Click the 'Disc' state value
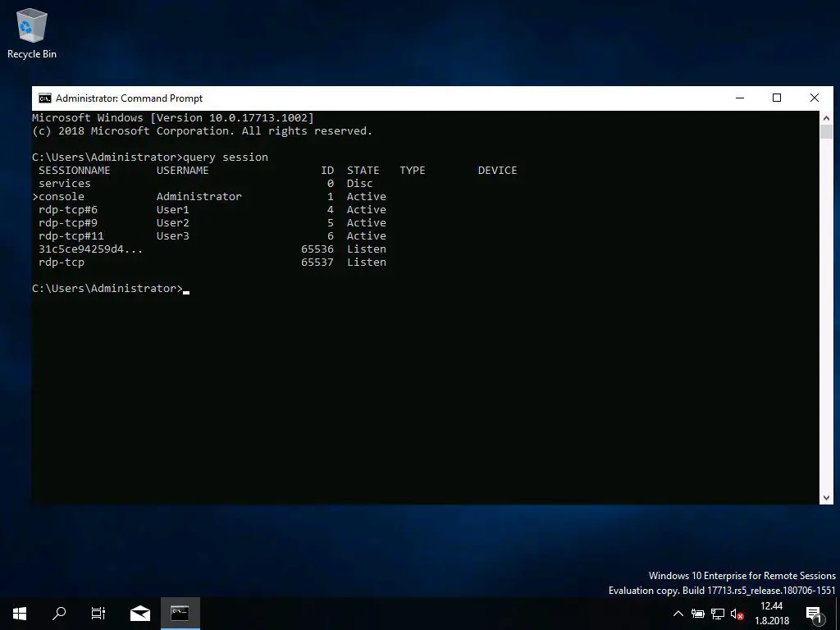 (x=360, y=183)
